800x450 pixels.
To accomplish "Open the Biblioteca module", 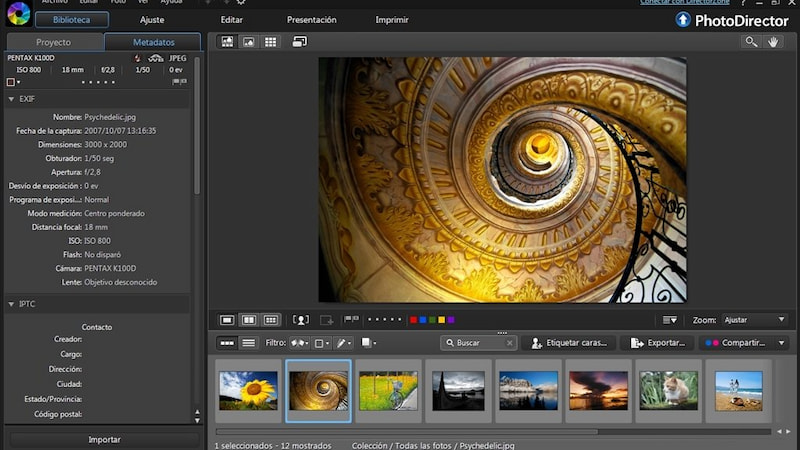I will click(71, 20).
